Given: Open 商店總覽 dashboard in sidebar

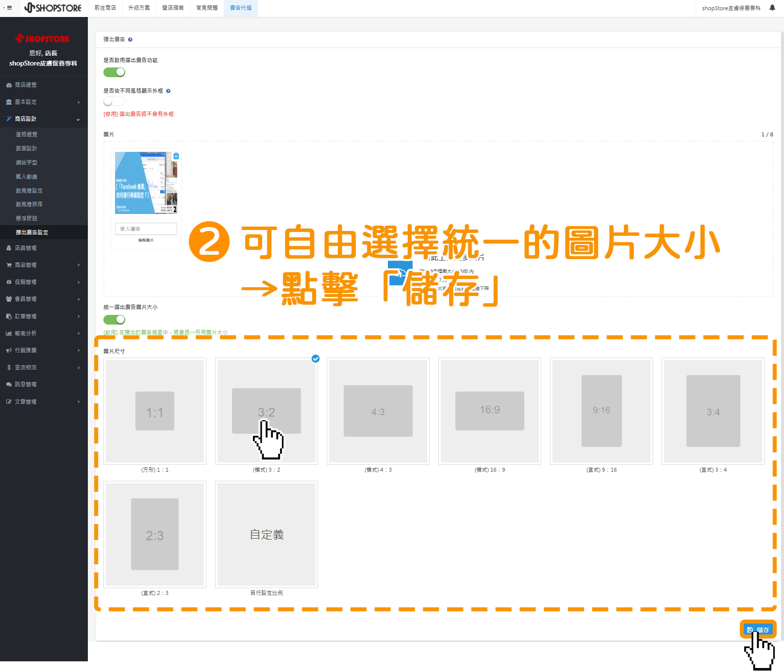Looking at the screenshot, I should pos(44,85).
